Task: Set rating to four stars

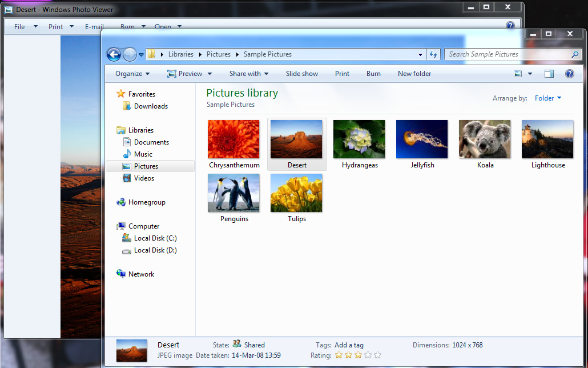Action: tap(368, 355)
